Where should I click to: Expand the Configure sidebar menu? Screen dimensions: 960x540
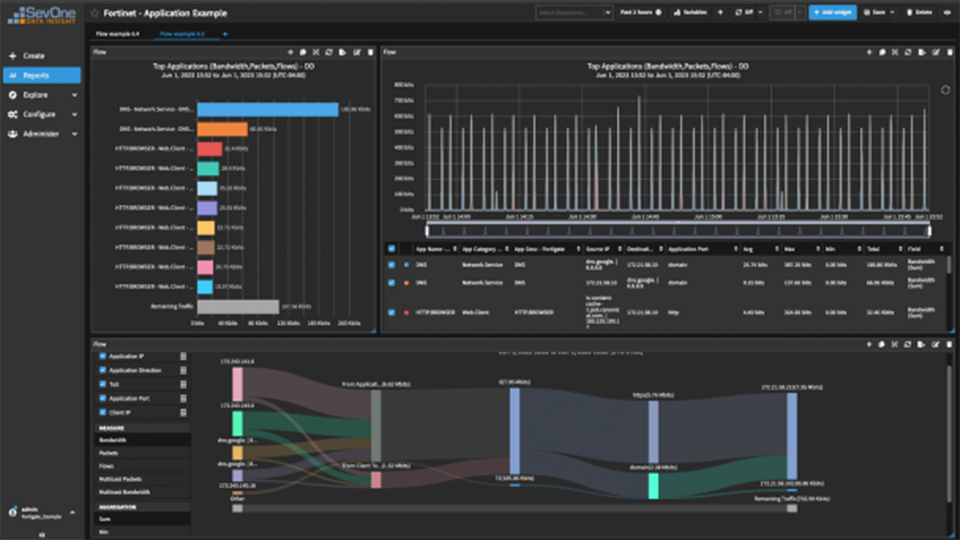click(42, 114)
